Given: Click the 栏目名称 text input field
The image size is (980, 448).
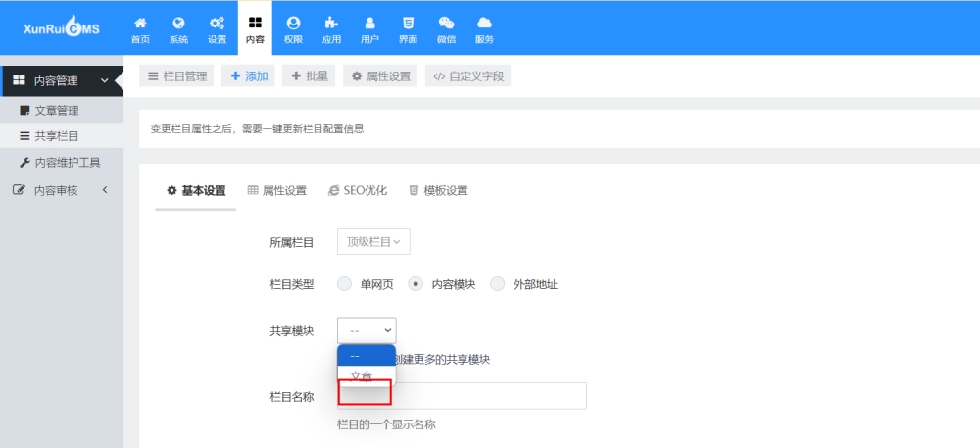Looking at the screenshot, I should (x=490, y=396).
